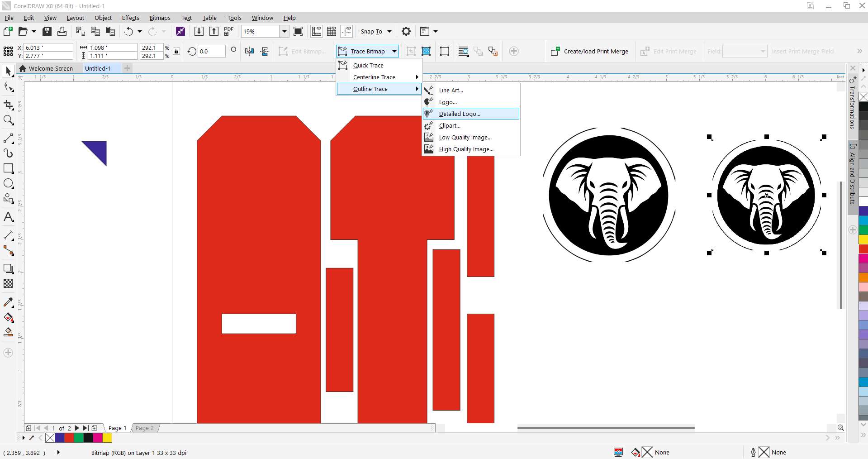This screenshot has width=868, height=459.
Task: Click the object width field
Action: [x=113, y=48]
